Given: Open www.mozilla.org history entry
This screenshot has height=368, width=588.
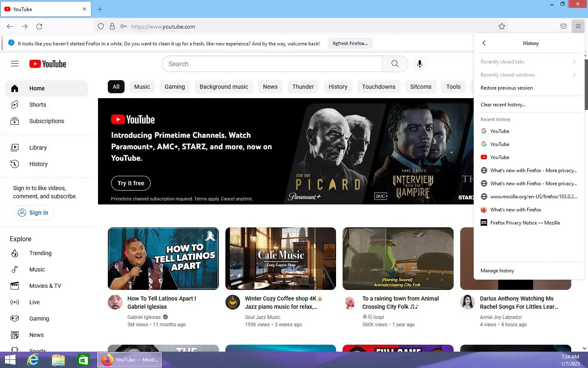Looking at the screenshot, I should [529, 197].
